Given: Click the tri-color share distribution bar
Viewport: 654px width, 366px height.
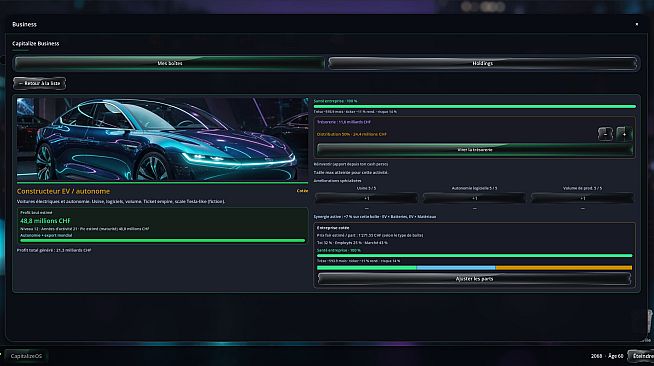Looking at the screenshot, I should click(x=475, y=268).
